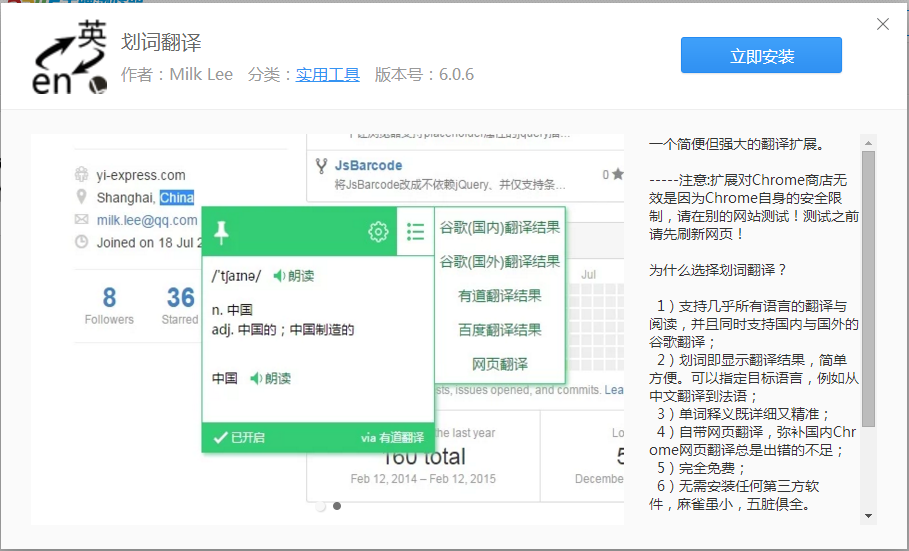Click the highlighted word China
This screenshot has width=909, height=551.
[x=177, y=198]
